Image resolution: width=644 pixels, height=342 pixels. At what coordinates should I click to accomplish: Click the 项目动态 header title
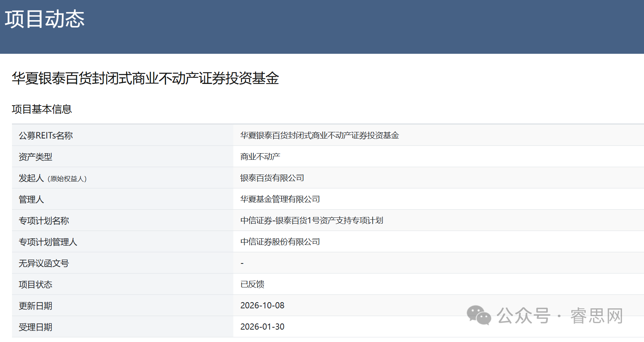[x=44, y=19]
